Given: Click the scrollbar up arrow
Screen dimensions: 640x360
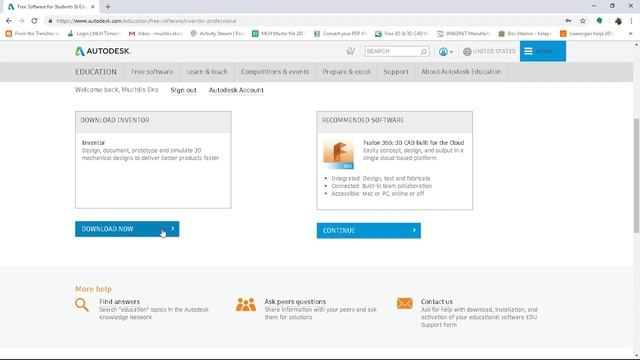Looking at the screenshot, I should [636, 44].
